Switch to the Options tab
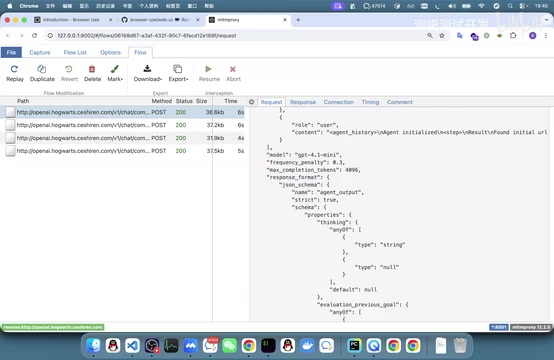The height and width of the screenshot is (360, 554). (x=110, y=52)
